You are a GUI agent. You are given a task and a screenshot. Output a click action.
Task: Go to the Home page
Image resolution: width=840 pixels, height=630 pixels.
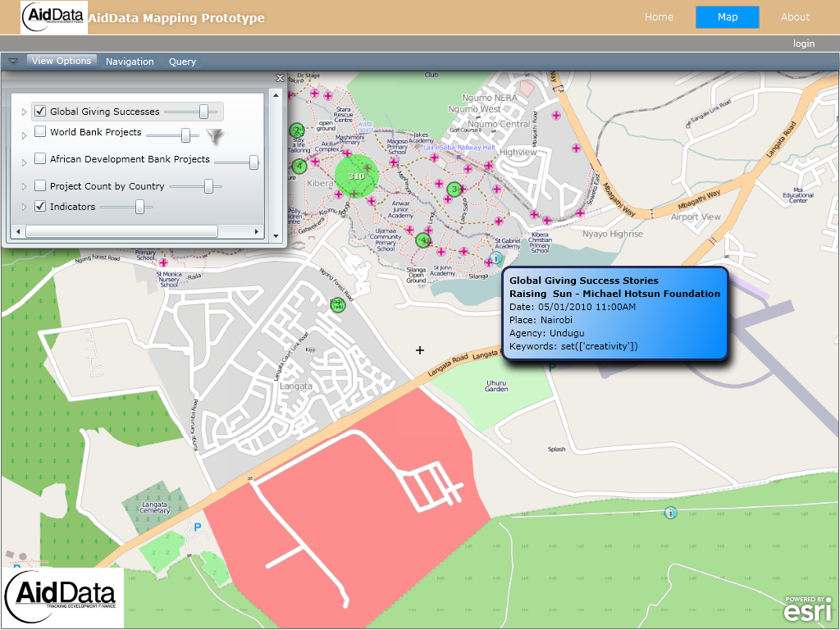[x=659, y=17]
